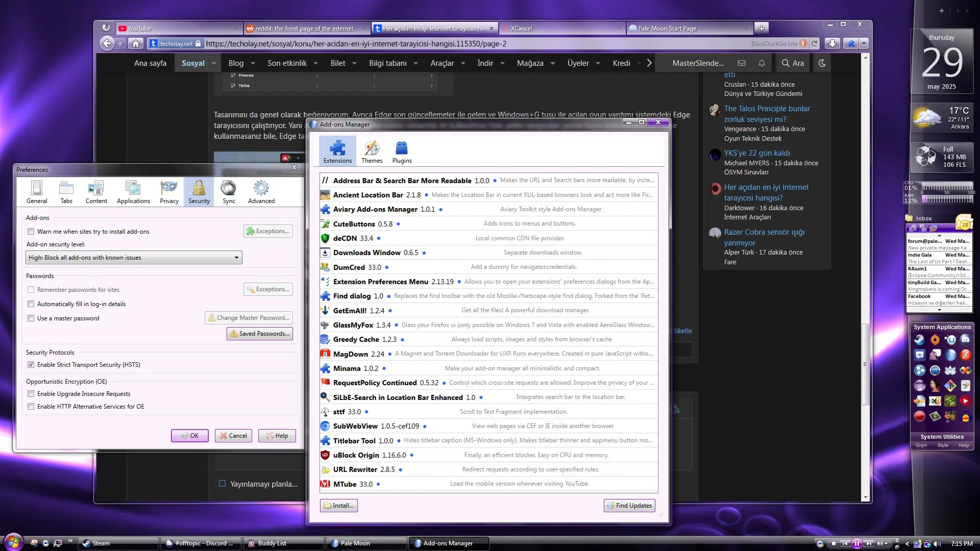
Task: Select Advanced pane in Preferences
Action: [x=261, y=192]
